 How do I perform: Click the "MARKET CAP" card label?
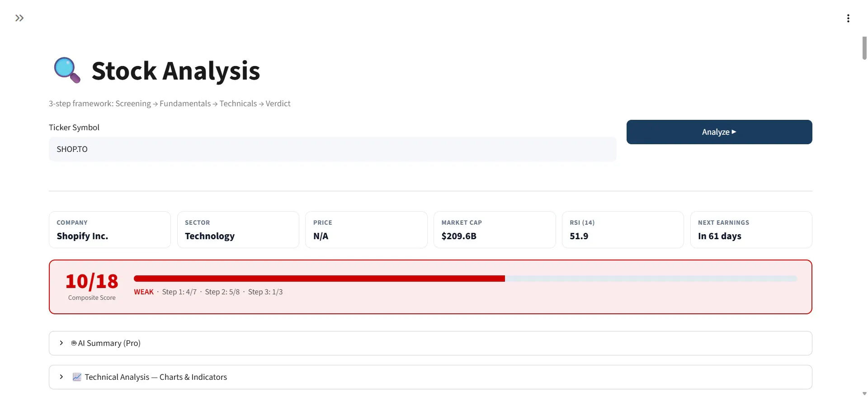click(462, 222)
